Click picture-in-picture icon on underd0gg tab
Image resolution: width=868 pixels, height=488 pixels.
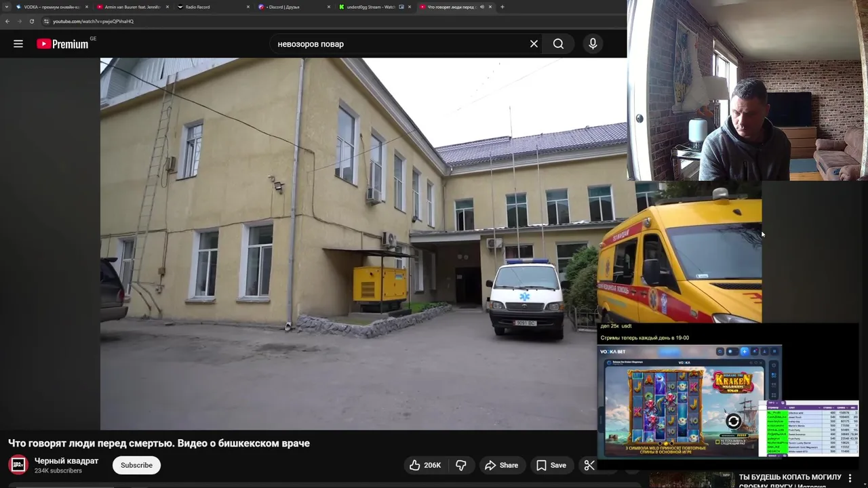coord(401,7)
